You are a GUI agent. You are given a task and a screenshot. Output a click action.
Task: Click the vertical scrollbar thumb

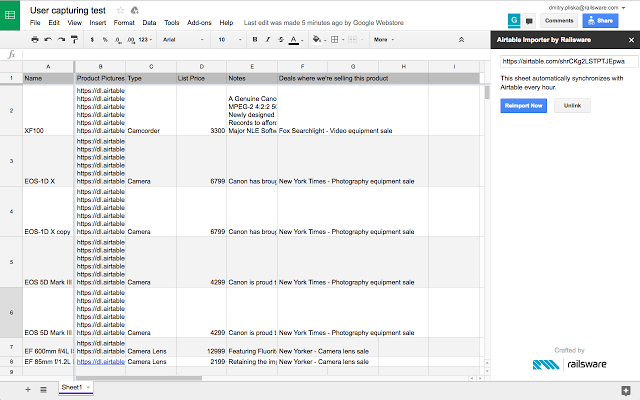pyautogui.click(x=487, y=92)
